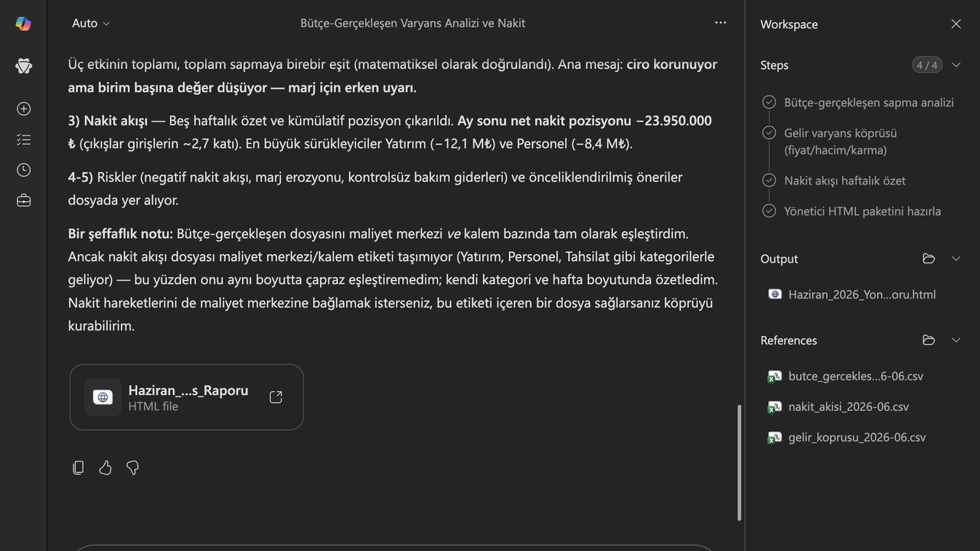Open Output folder icon
Screen dimensions: 980x551
929,259
